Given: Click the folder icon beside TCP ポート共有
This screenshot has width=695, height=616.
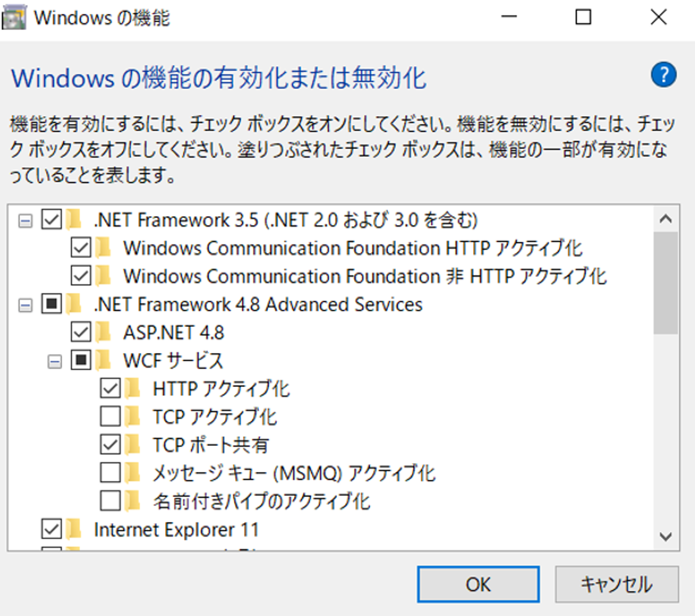Looking at the screenshot, I should (x=132, y=445).
